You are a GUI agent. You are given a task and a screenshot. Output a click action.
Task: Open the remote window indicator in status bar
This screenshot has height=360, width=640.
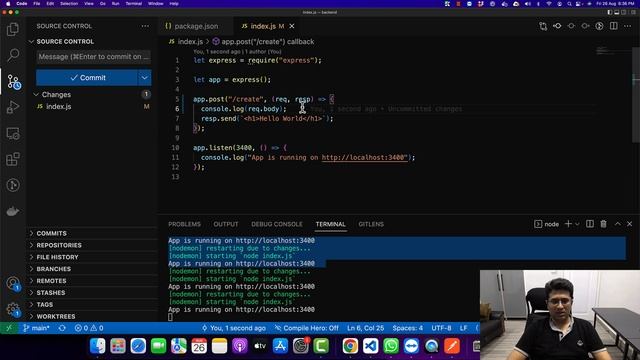pyautogui.click(x=9, y=328)
